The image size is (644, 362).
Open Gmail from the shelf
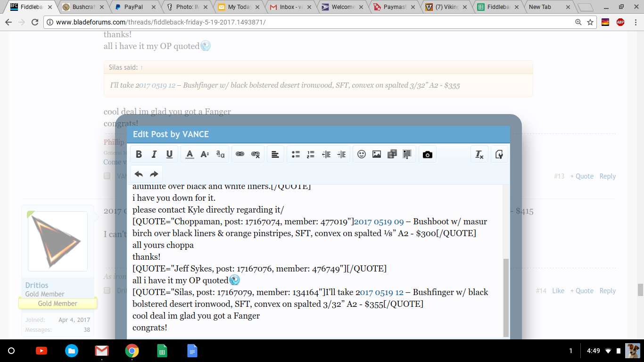click(x=101, y=351)
